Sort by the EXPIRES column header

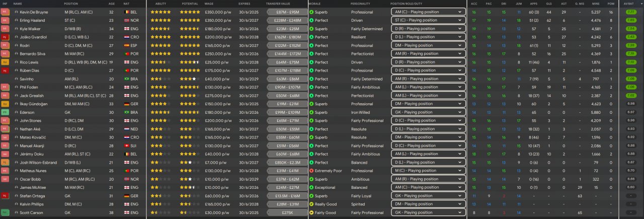[x=245, y=4]
